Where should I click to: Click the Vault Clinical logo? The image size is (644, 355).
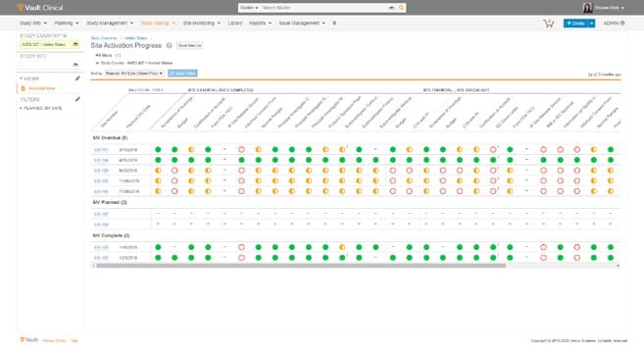click(x=40, y=8)
